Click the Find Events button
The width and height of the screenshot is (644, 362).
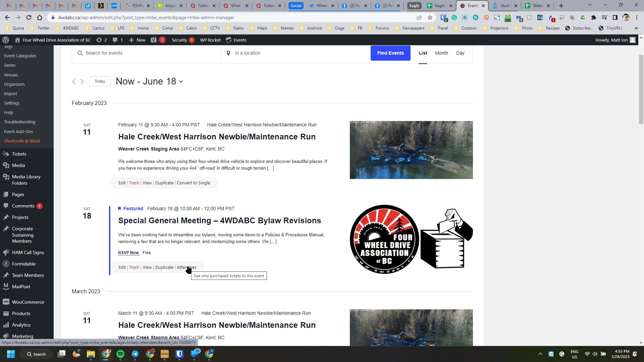[x=390, y=53]
